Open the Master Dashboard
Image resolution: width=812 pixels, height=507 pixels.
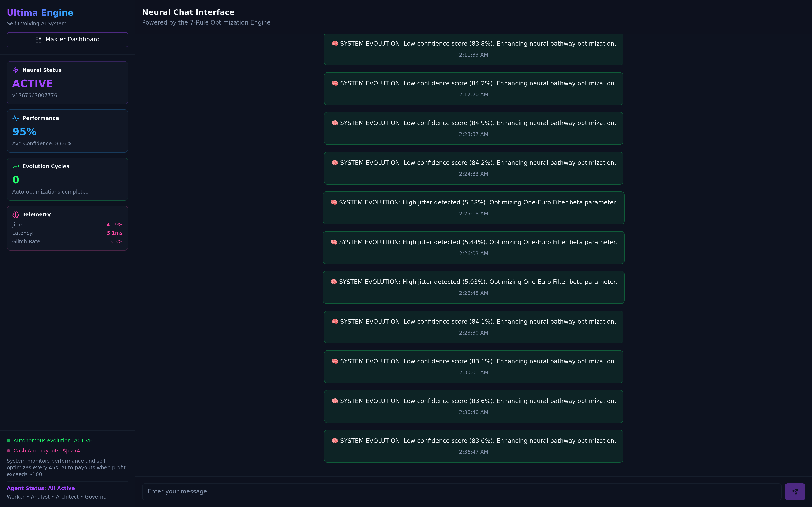pyautogui.click(x=67, y=40)
